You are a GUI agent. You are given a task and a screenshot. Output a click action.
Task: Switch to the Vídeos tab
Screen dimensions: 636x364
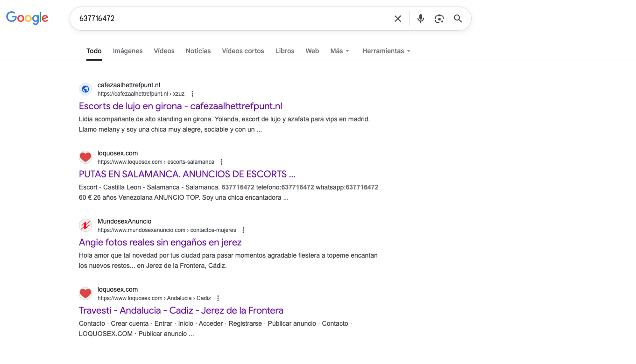coord(164,51)
